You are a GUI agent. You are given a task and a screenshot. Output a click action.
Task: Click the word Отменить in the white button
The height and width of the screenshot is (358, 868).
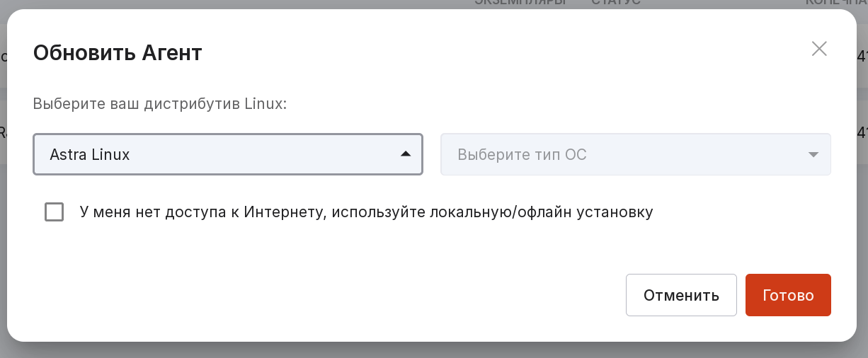coord(681,295)
